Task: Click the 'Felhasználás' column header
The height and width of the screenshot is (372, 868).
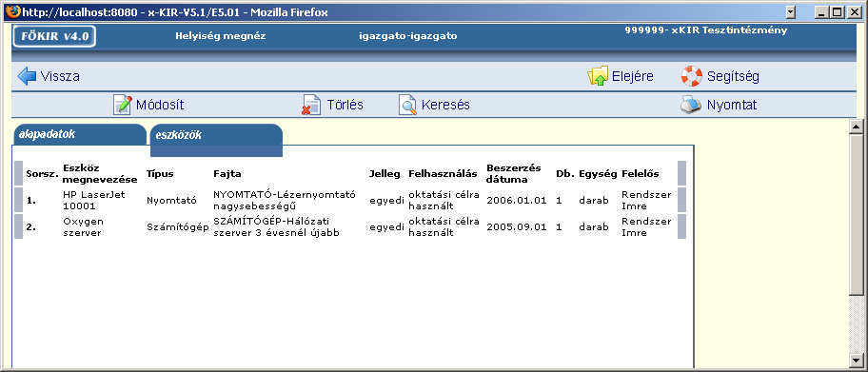Action: click(443, 174)
